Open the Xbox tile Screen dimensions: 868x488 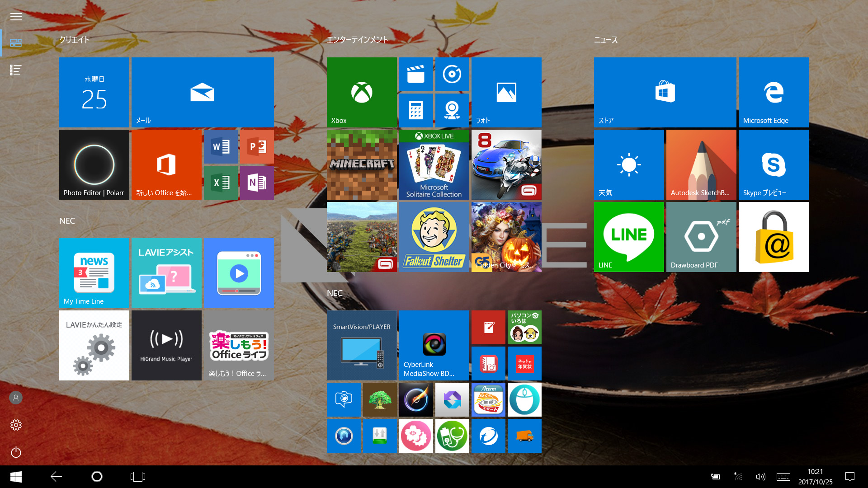tap(362, 92)
